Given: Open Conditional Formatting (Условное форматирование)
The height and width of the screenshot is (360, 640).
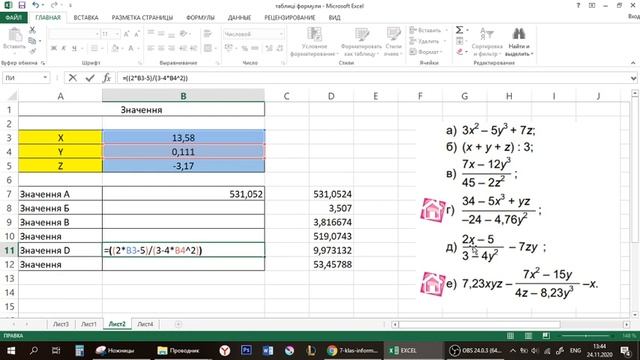Looking at the screenshot, I should pyautogui.click(x=314, y=42).
